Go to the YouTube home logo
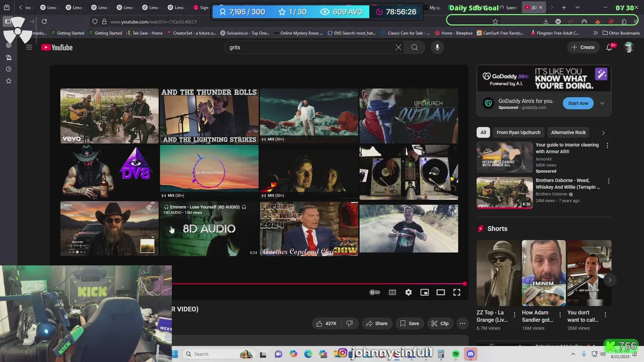The height and width of the screenshot is (362, 644). [x=57, y=47]
